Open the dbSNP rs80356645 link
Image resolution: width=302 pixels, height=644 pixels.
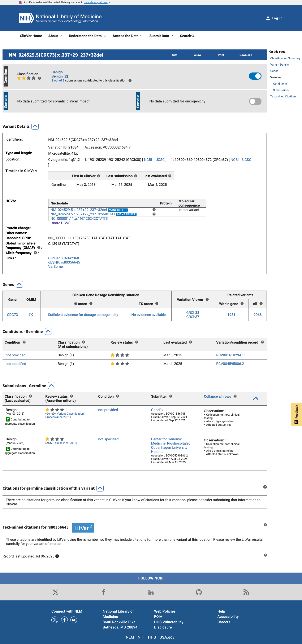coord(64,263)
